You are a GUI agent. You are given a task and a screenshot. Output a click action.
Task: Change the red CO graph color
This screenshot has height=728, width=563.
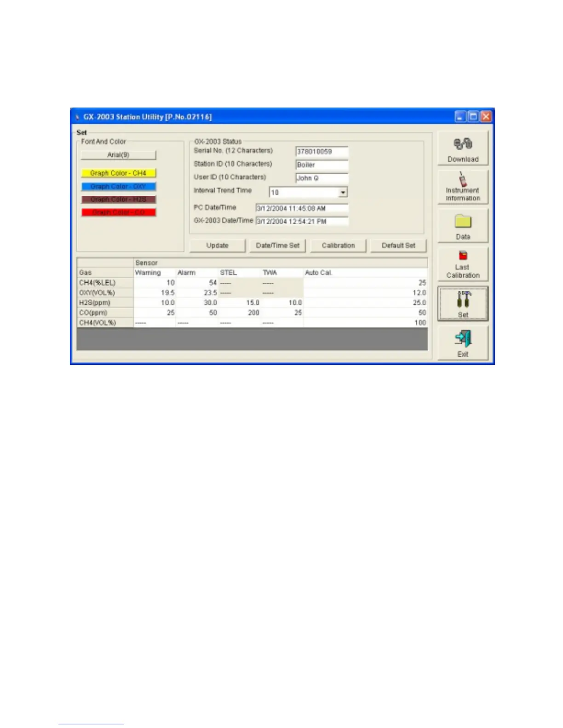click(119, 212)
